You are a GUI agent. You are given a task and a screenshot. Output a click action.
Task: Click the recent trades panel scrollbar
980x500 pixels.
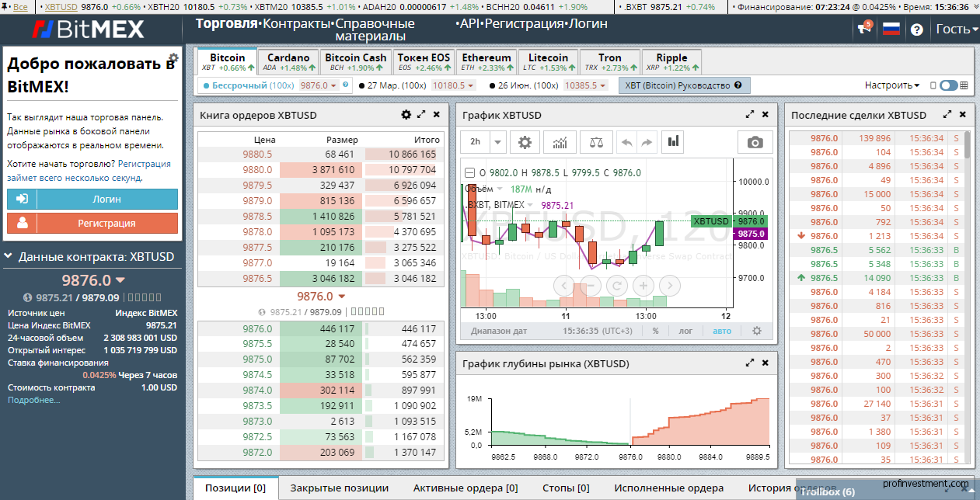point(967,145)
